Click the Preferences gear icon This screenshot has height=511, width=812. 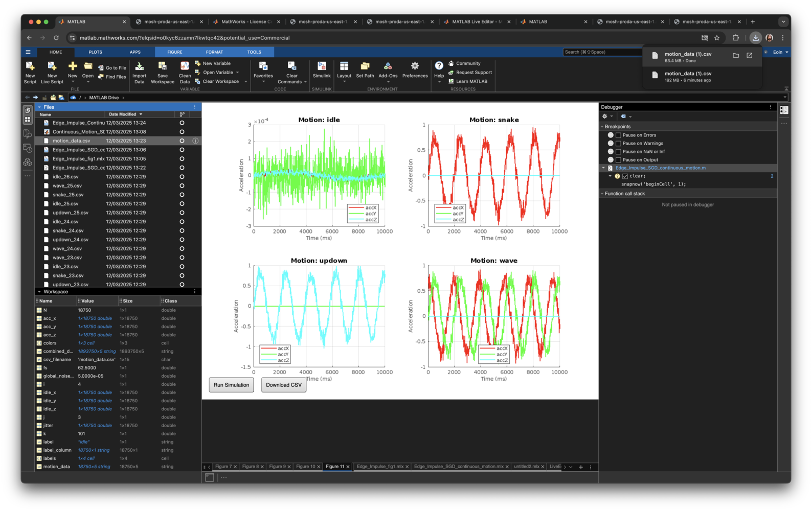(x=415, y=66)
